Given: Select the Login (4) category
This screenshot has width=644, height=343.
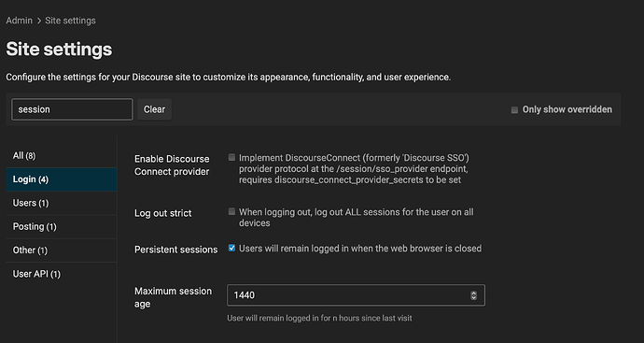Looking at the screenshot, I should 62,179.
